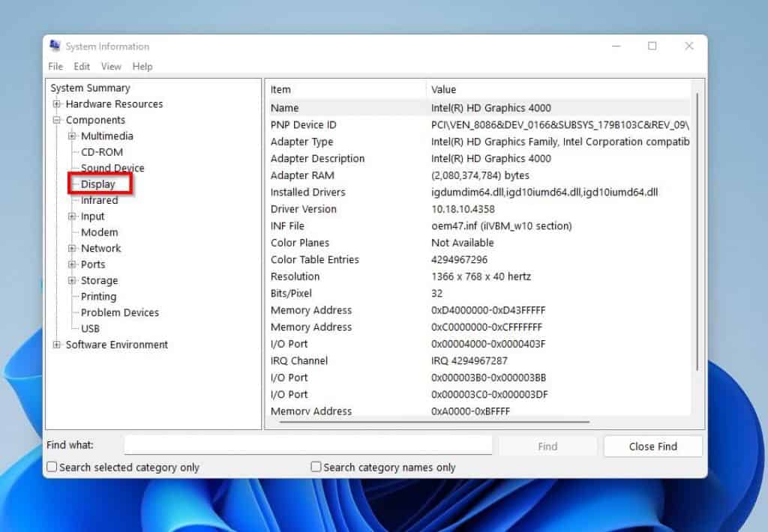Select the Resolution row
768x532 pixels.
click(479, 276)
